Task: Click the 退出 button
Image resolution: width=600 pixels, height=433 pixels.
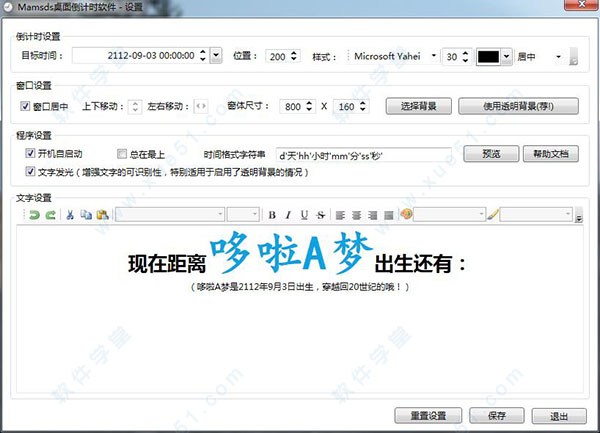Action: tap(559, 416)
